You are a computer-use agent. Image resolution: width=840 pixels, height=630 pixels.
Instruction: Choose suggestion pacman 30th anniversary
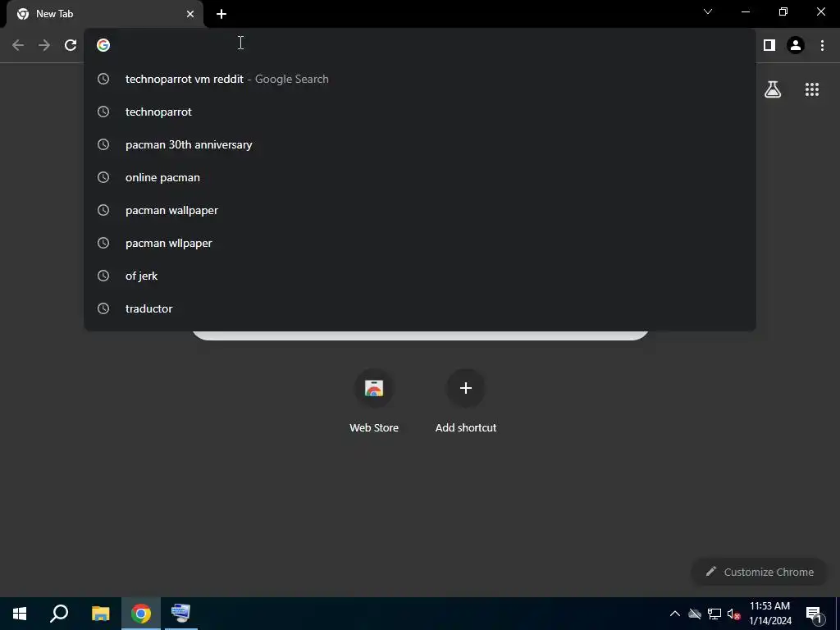pos(420,144)
